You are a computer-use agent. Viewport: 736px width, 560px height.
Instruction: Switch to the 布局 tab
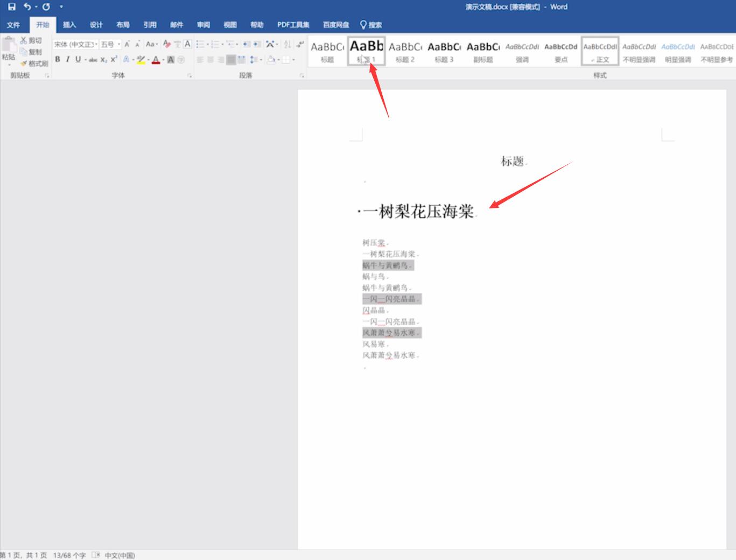coord(123,25)
